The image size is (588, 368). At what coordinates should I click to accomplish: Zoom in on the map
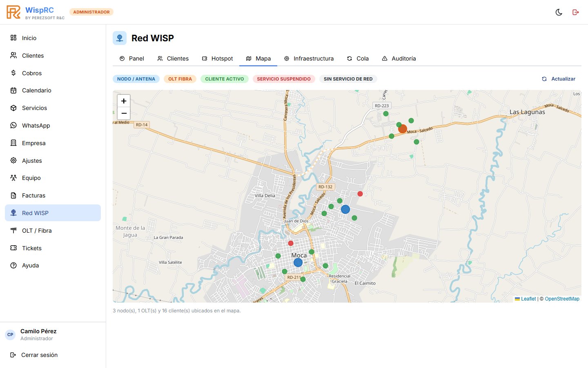[x=124, y=101]
